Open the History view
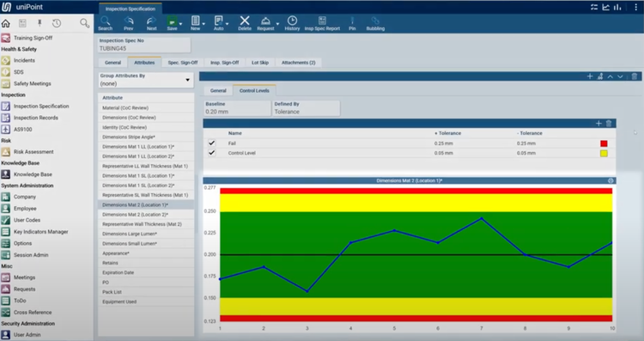Viewport: 644px width, 341px height. [x=292, y=23]
